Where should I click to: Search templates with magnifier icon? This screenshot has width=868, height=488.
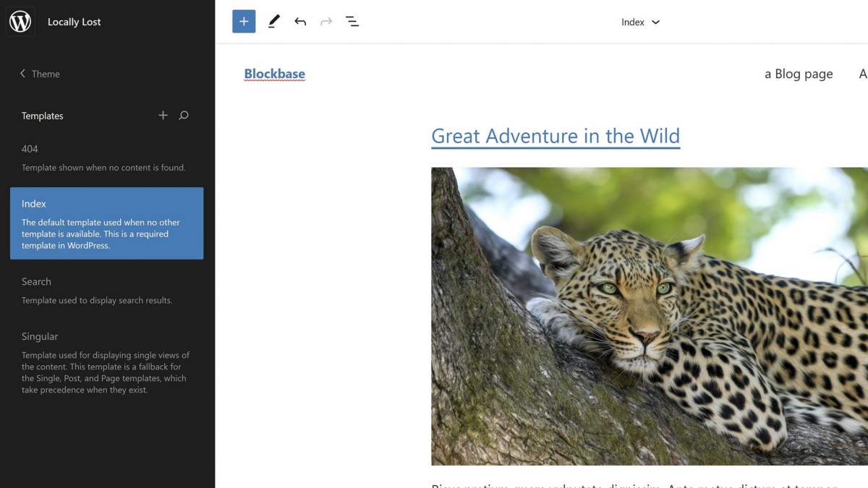(184, 116)
